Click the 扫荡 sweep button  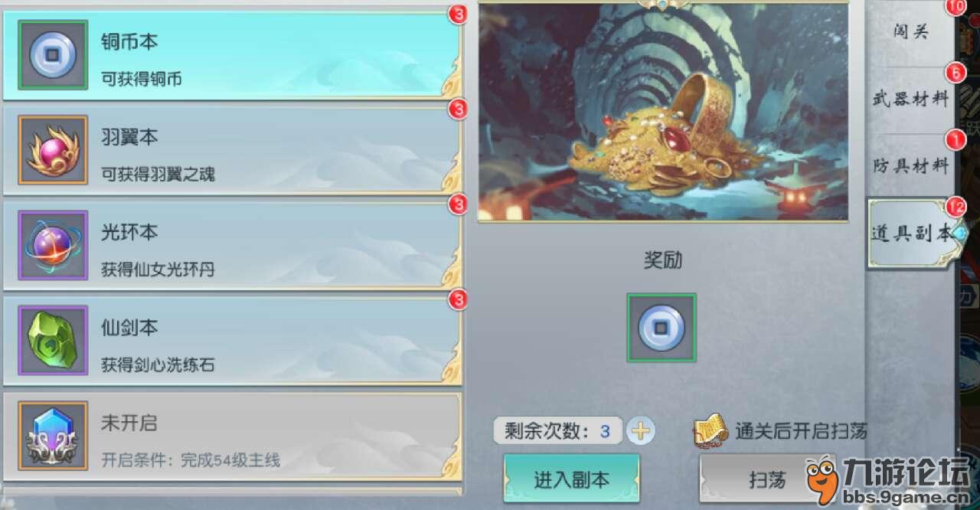tap(766, 479)
